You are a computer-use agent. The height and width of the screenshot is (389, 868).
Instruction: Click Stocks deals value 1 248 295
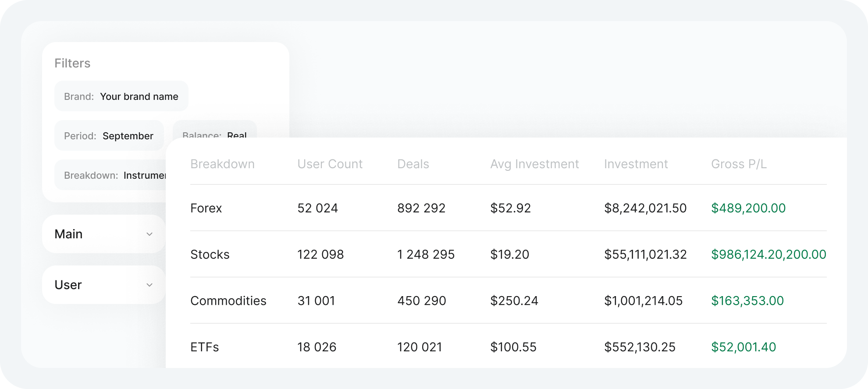[426, 255]
